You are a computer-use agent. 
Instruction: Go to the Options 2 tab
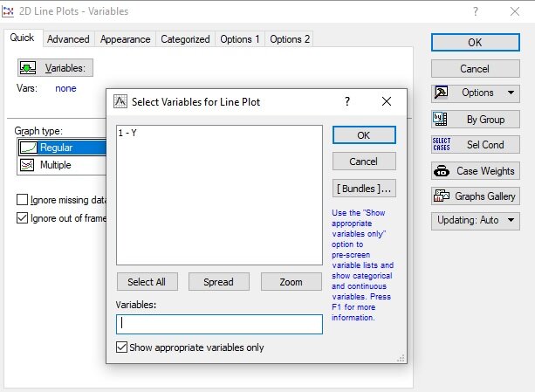(290, 39)
